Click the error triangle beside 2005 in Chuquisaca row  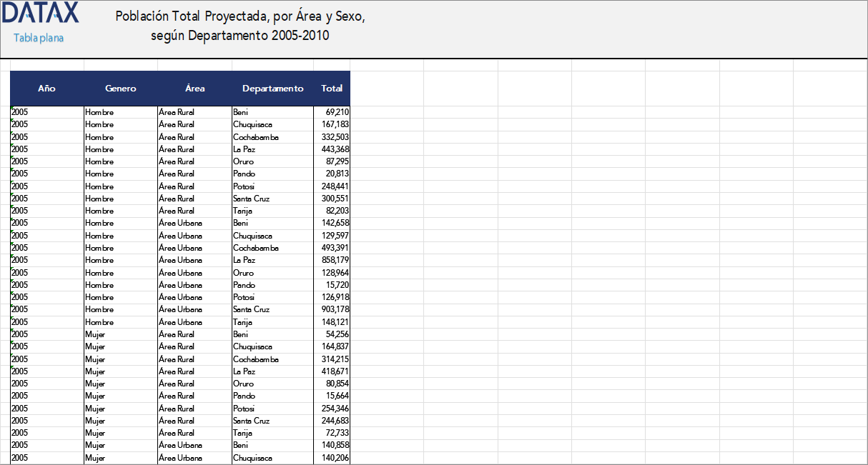point(11,121)
